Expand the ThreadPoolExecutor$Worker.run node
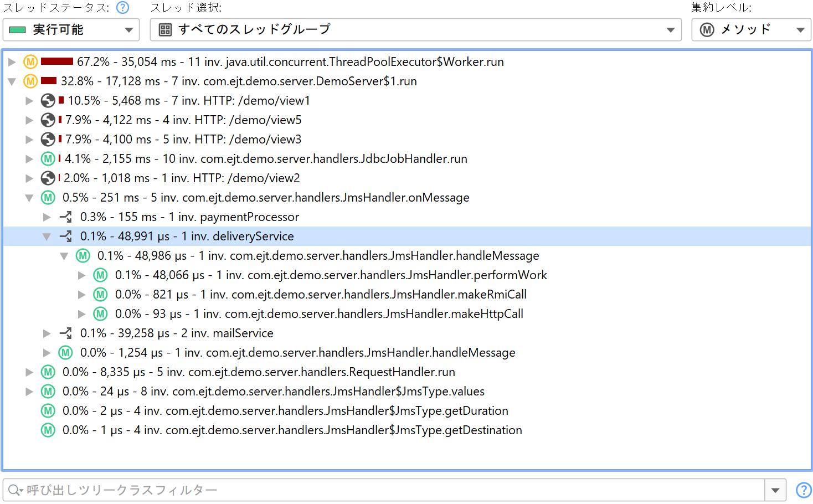813x504 pixels. tap(12, 62)
